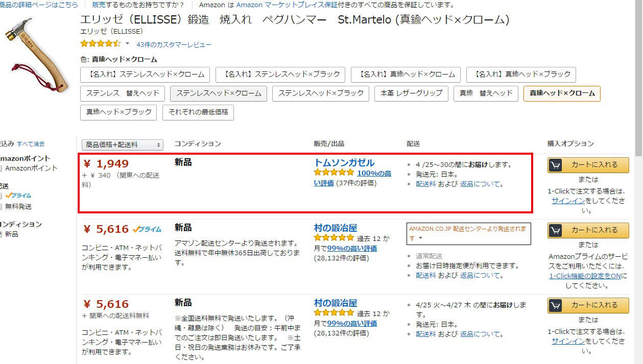The width and height of the screenshot is (643, 364).
Task: Open 返品について link in Prime offer row
Action: pyautogui.click(x=481, y=275)
